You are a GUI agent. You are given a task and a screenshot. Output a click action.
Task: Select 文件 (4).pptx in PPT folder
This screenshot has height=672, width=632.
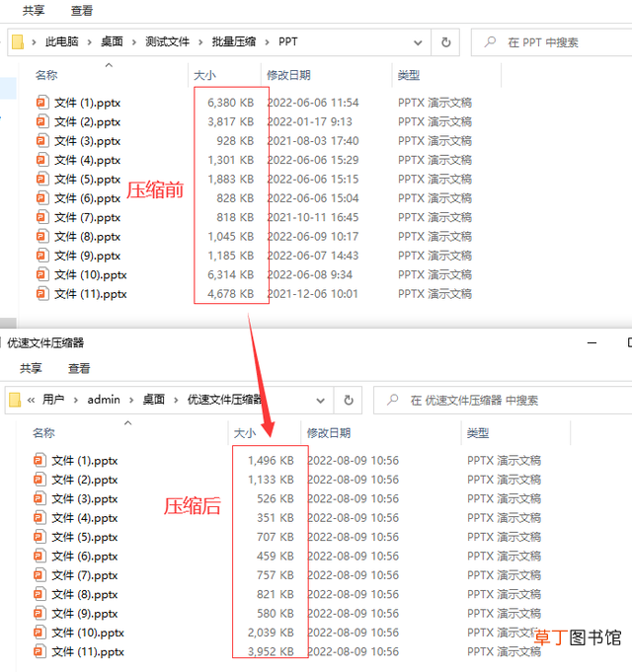pos(87,160)
